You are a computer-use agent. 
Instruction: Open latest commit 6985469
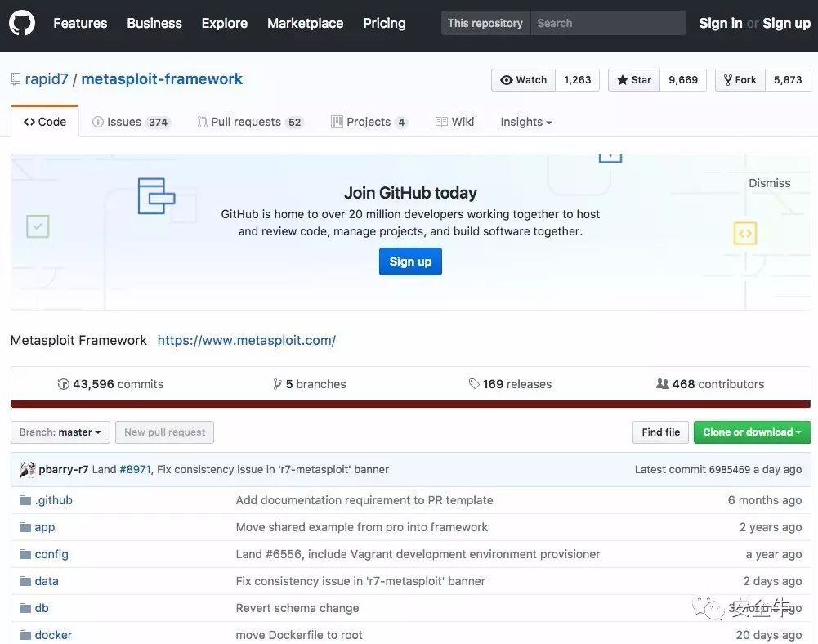tap(731, 470)
